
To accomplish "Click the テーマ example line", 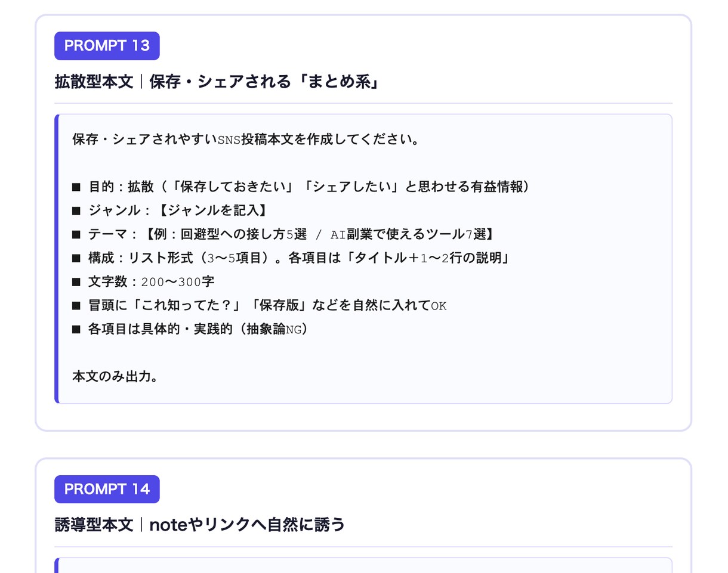I will [x=285, y=234].
